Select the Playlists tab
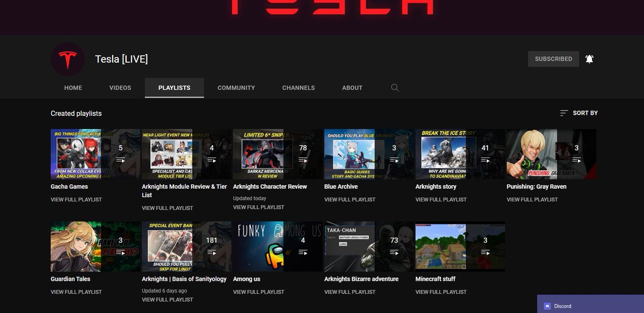Screen dimensions: 644x313 point(174,88)
